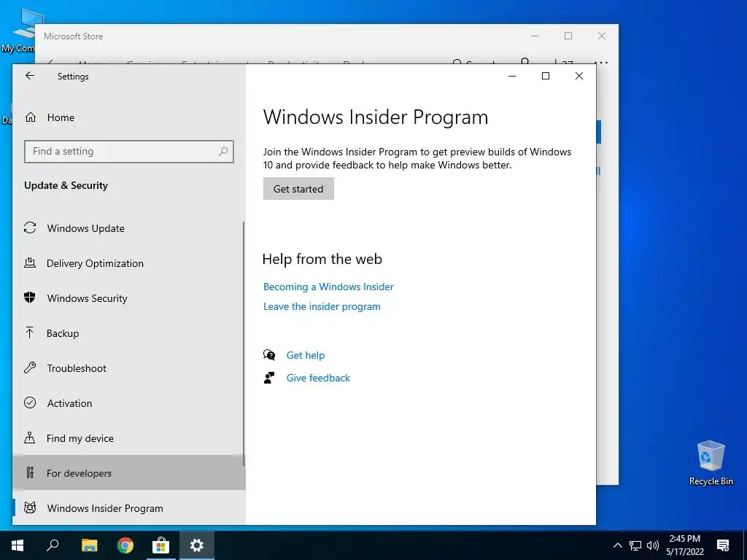
Task: Open Becoming a Windows Insider link
Action: tap(328, 287)
